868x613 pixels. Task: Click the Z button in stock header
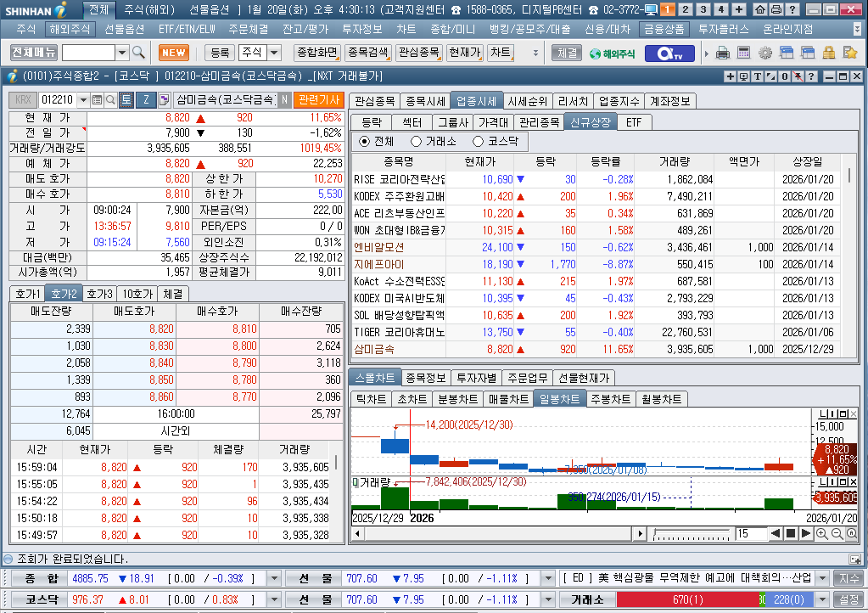click(146, 99)
